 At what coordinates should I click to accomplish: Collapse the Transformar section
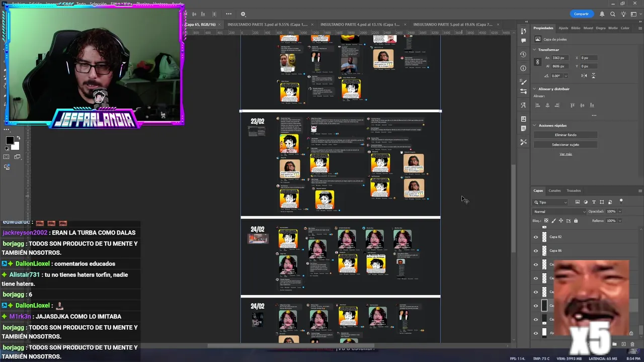535,50
